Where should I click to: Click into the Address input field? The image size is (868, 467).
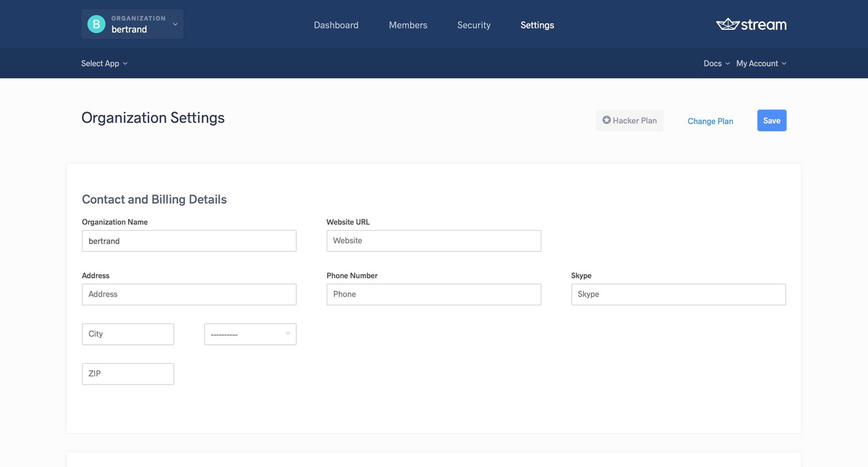tap(189, 294)
